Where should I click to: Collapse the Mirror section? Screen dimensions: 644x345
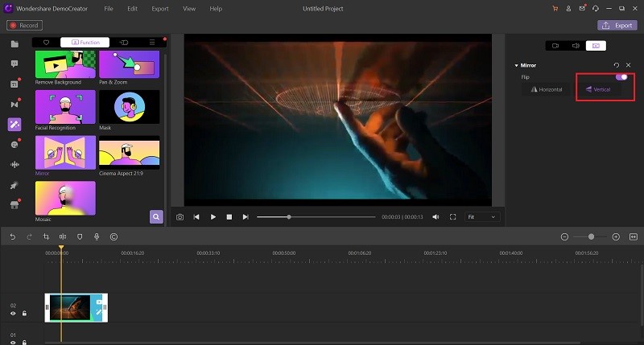(x=516, y=65)
